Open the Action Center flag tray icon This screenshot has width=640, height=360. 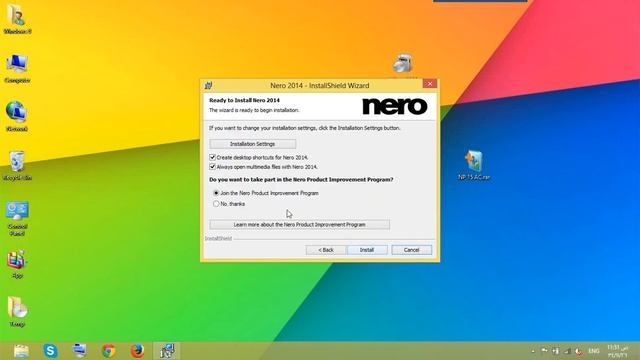[544, 351]
